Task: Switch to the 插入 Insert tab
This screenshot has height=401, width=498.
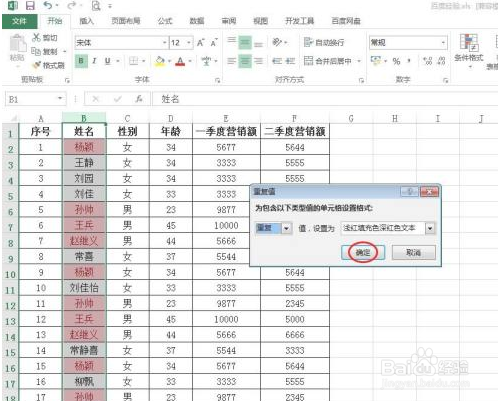Action: coord(87,21)
